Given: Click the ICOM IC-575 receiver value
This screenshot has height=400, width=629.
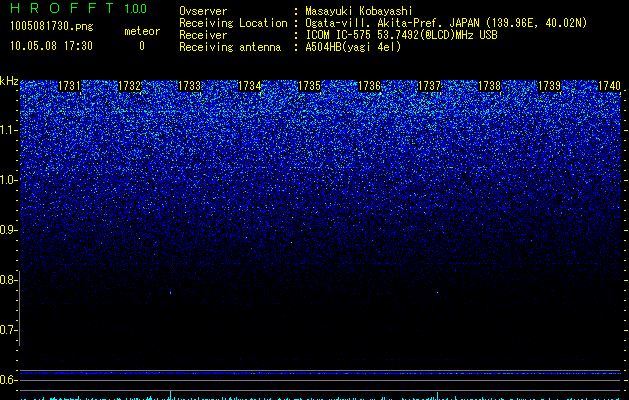Looking at the screenshot, I should click(401, 35).
